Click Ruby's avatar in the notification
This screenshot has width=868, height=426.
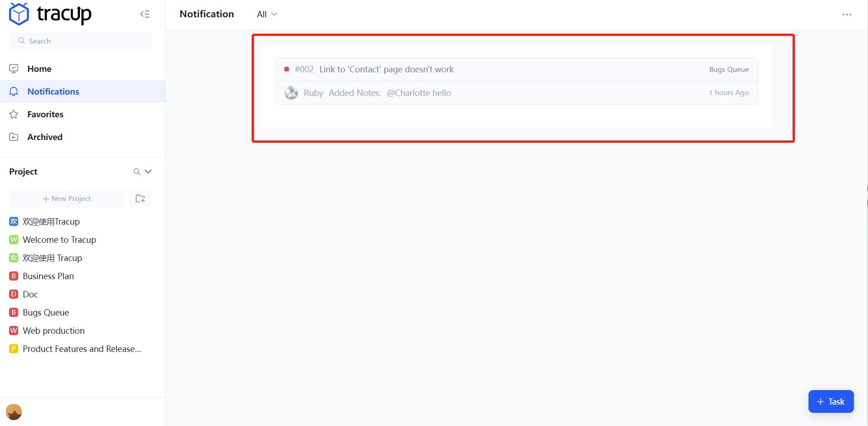click(x=291, y=92)
